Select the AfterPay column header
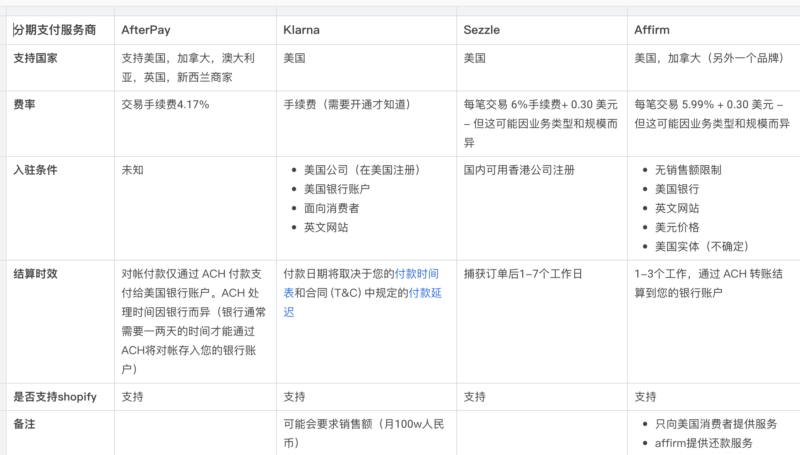 tap(195, 30)
